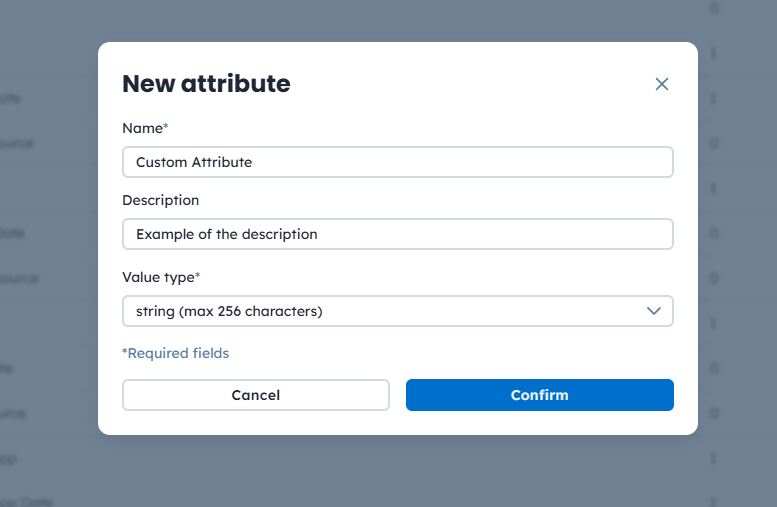Viewport: 777px width, 507px height.
Task: Click the chevron arrow in Value type
Action: [654, 311]
